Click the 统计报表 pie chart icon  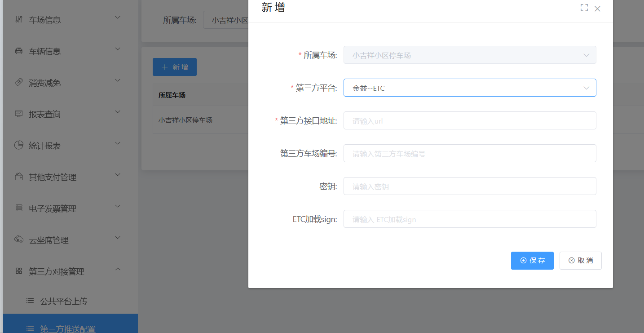coord(19,145)
